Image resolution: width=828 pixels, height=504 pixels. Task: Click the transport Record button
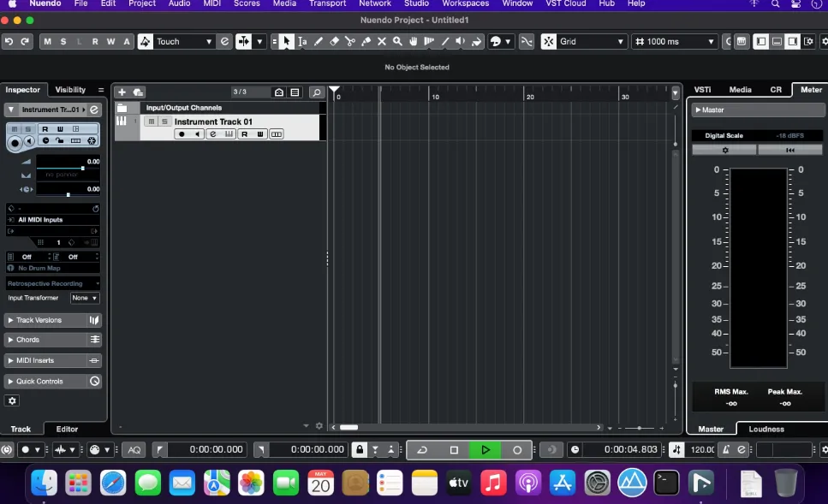click(x=517, y=449)
